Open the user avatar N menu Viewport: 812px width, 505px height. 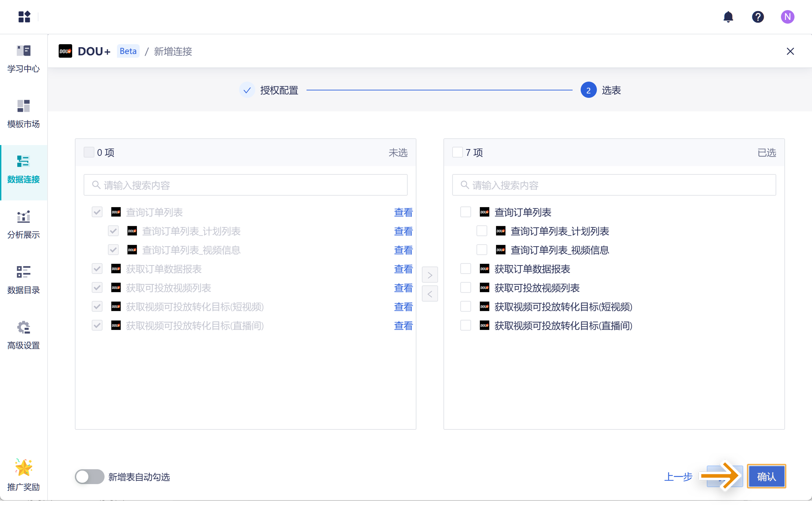tap(787, 17)
